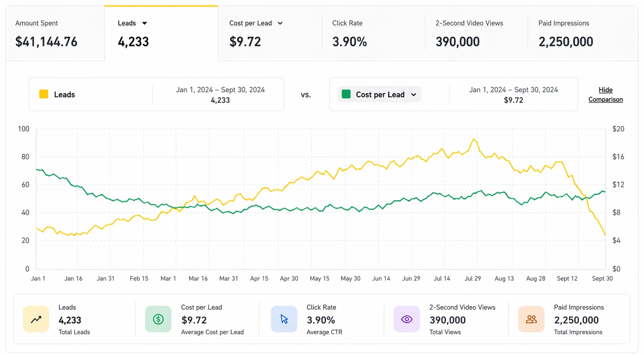
Task: Click the $20 right axis label
Action: coord(619,129)
